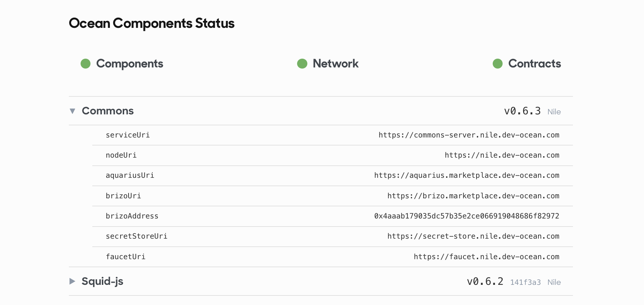Expand the Squid-js section triangle

coord(73,281)
